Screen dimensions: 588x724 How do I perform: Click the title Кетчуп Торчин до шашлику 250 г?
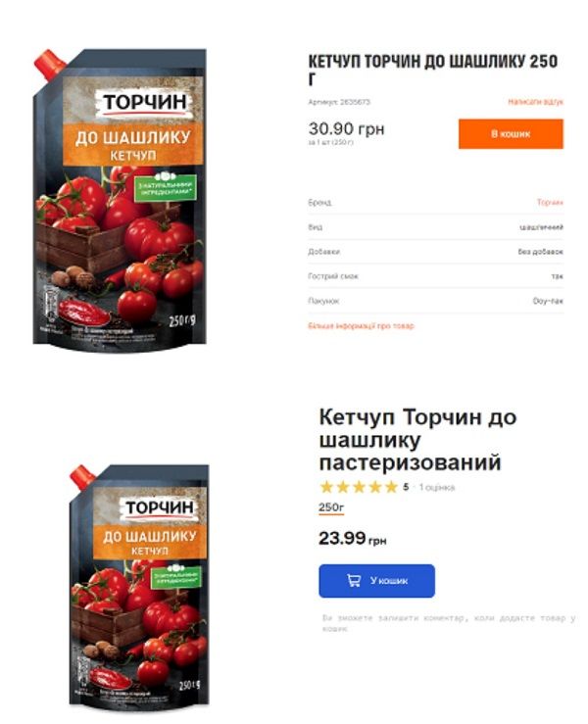[x=433, y=70]
